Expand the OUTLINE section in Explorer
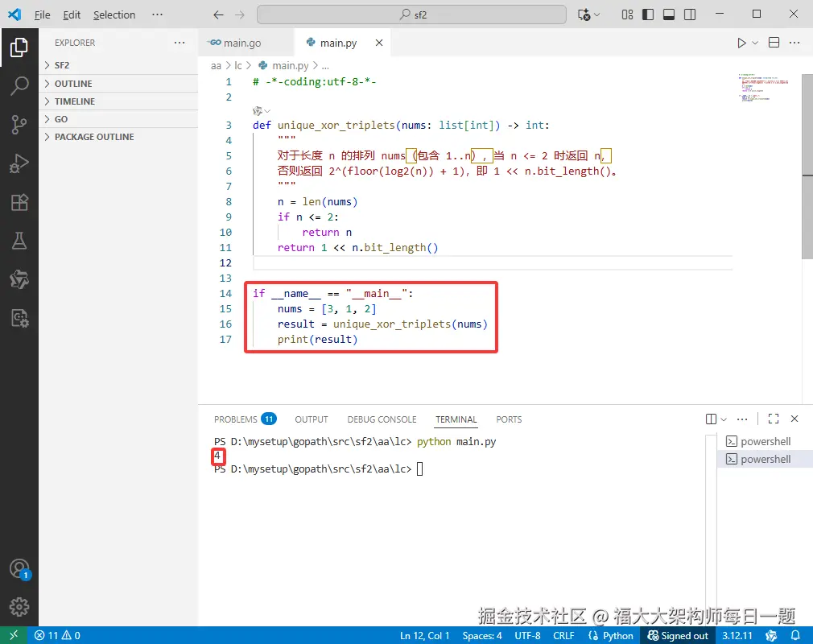This screenshot has width=813, height=644. (x=72, y=84)
